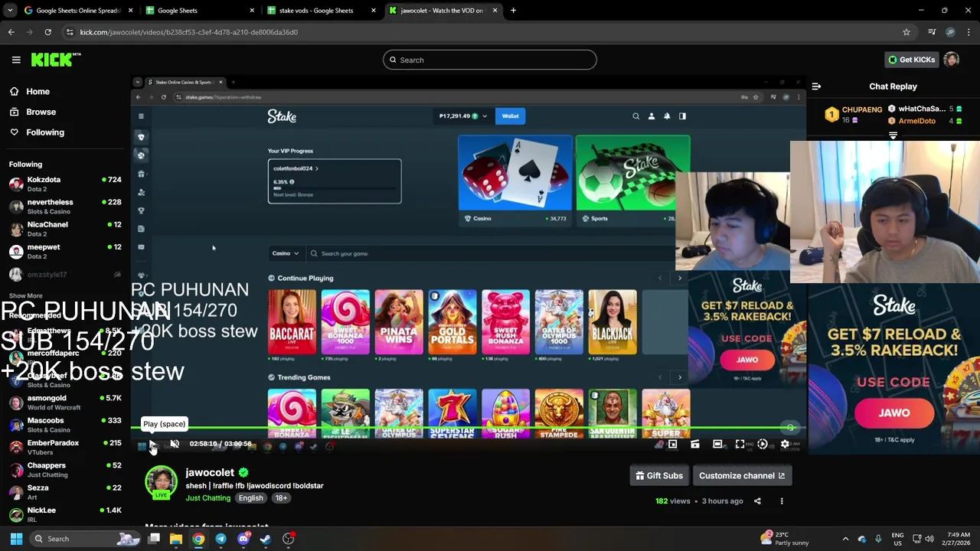
Task: Open the Windows Start menu
Action: (16, 539)
